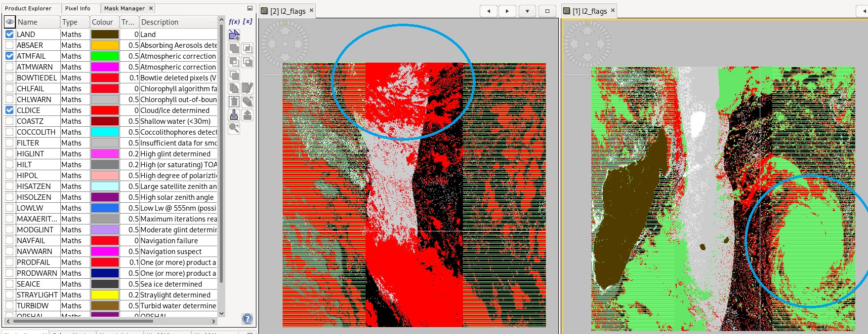This screenshot has height=334, width=868.
Task: Click the mask union icon
Action: pyautogui.click(x=234, y=48)
